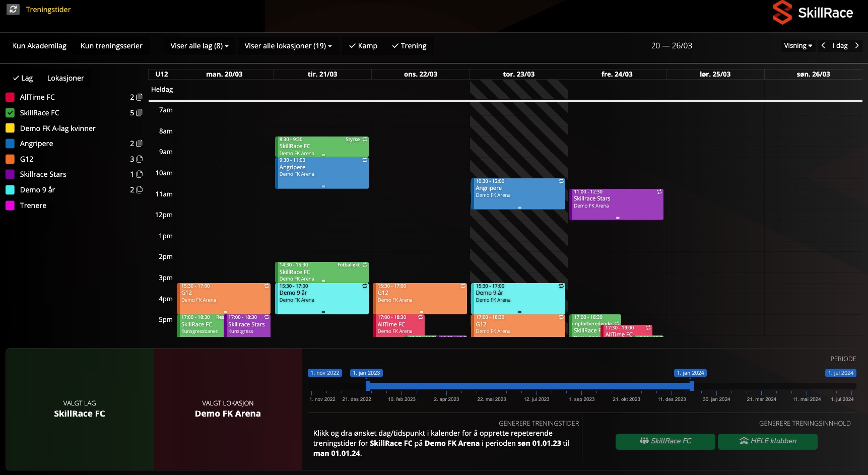Click the SkillRace logo
Image resolution: width=868 pixels, height=475 pixels.
(813, 13)
